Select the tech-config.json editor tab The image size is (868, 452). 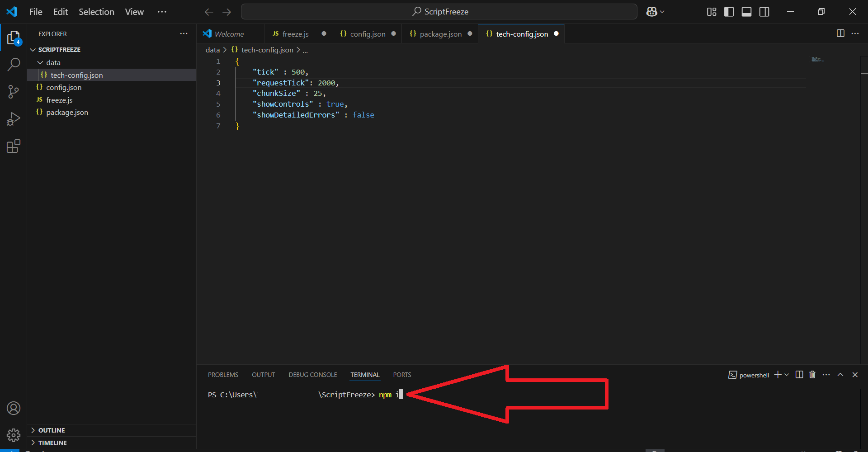tap(521, 34)
